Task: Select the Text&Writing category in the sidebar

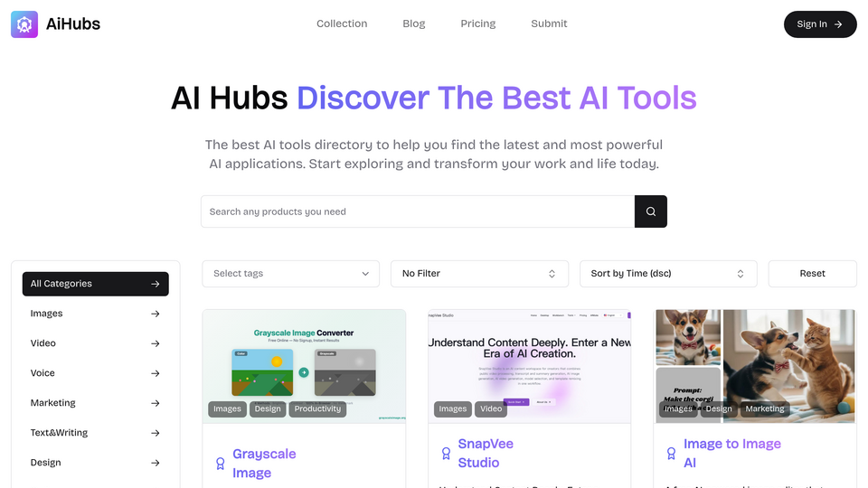Action: [96, 433]
